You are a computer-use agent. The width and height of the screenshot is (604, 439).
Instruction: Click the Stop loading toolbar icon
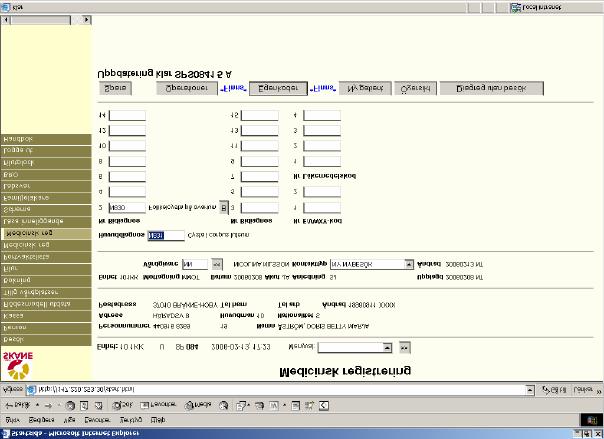[x=70, y=405]
